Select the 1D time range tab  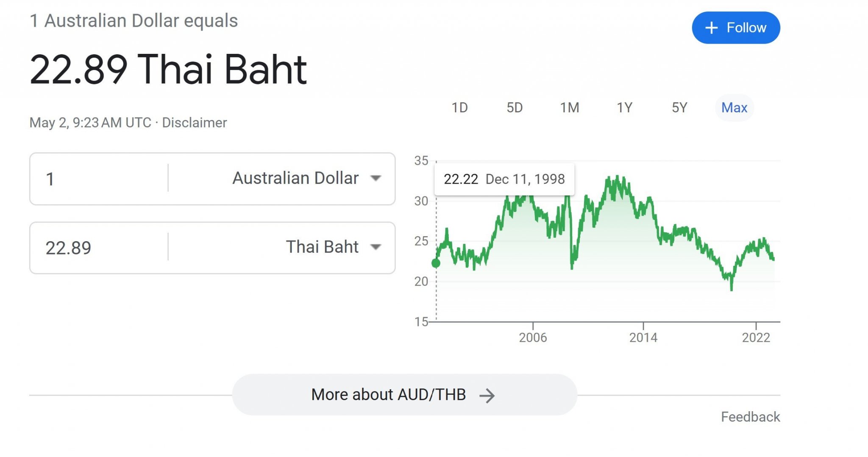point(459,108)
